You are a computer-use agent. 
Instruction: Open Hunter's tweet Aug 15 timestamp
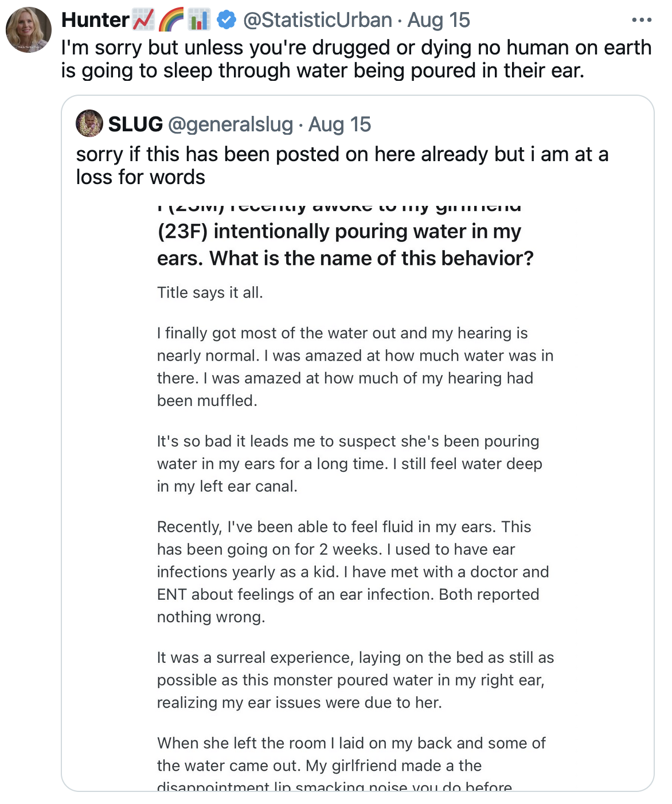click(439, 20)
